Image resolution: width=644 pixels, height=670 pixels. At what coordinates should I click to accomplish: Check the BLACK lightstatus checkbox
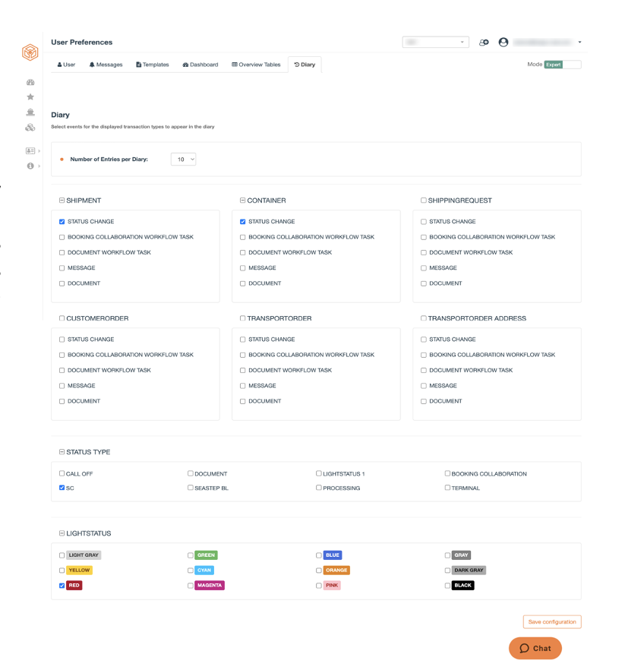point(447,586)
